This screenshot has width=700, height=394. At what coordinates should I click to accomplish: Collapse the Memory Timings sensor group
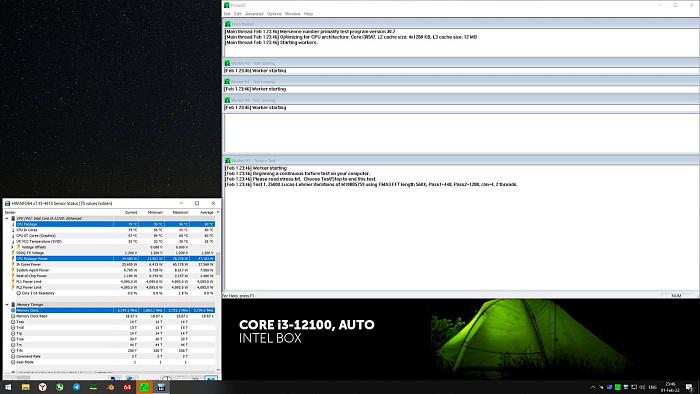tap(7, 304)
